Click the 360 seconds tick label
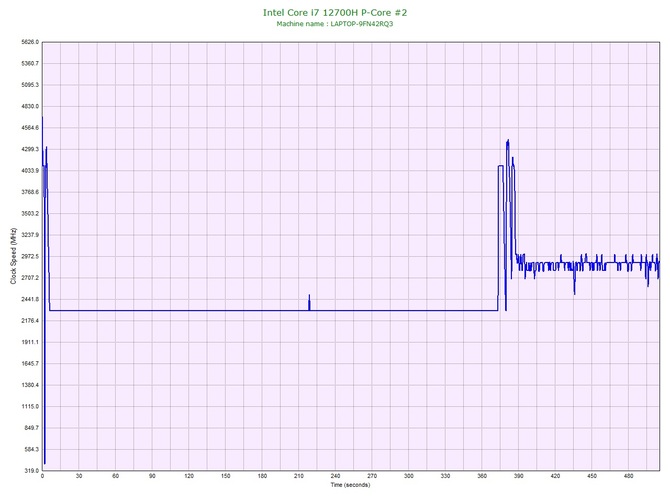Screen dimensions: 670x502 [x=482, y=476]
